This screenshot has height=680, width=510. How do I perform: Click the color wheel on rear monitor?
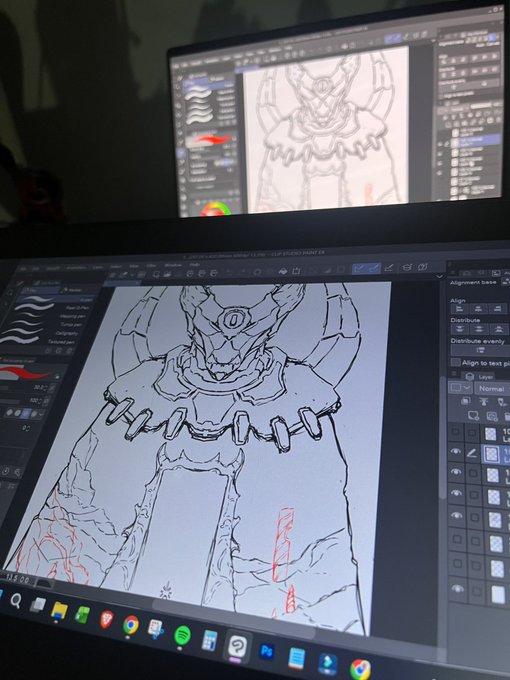216,209
